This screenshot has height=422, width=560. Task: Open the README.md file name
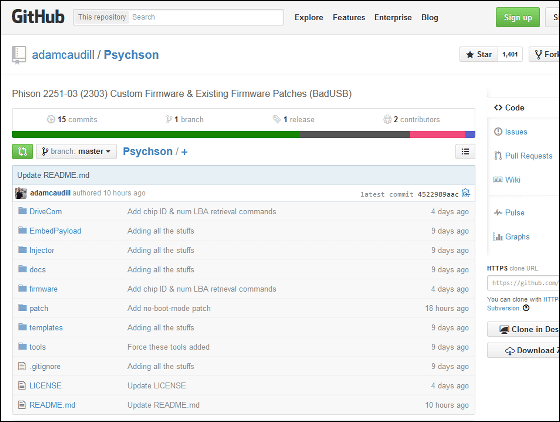pos(52,405)
